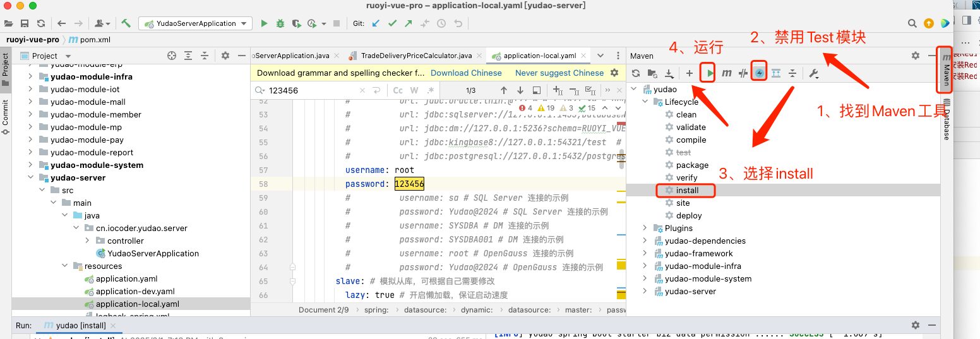Toggle Regex search in find bar
The image size is (980, 339).
(x=431, y=90)
